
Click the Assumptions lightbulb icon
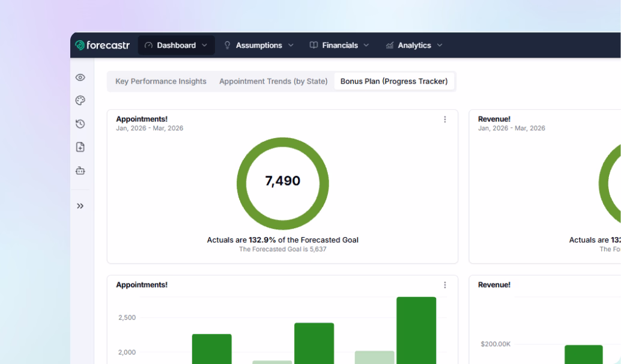[228, 45]
